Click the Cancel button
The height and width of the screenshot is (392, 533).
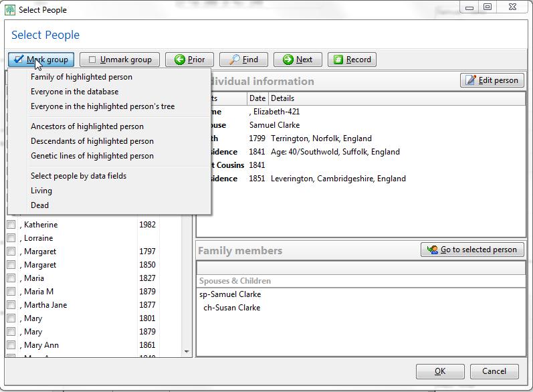pos(494,371)
